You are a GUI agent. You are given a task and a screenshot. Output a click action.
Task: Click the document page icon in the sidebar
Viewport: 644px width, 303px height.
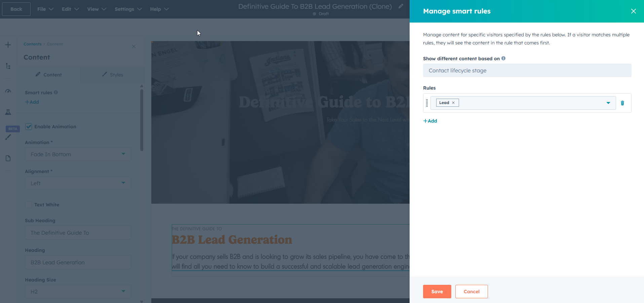[x=8, y=158]
